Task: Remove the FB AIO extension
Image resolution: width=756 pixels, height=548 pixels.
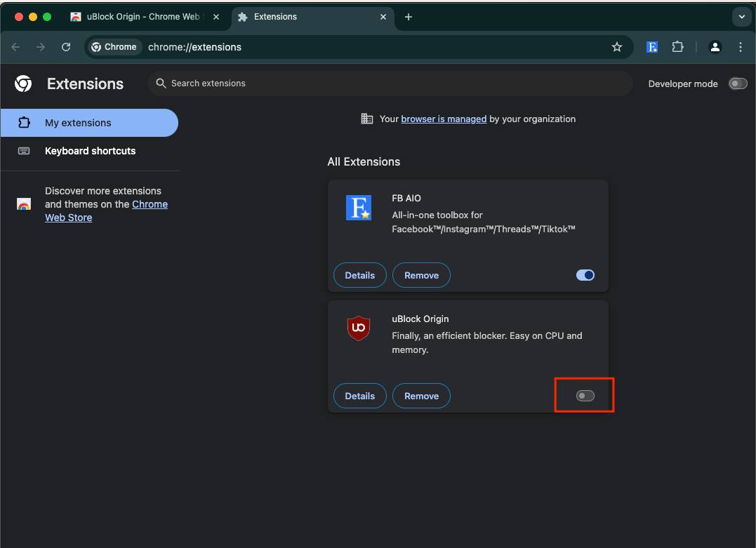Action: click(x=421, y=275)
